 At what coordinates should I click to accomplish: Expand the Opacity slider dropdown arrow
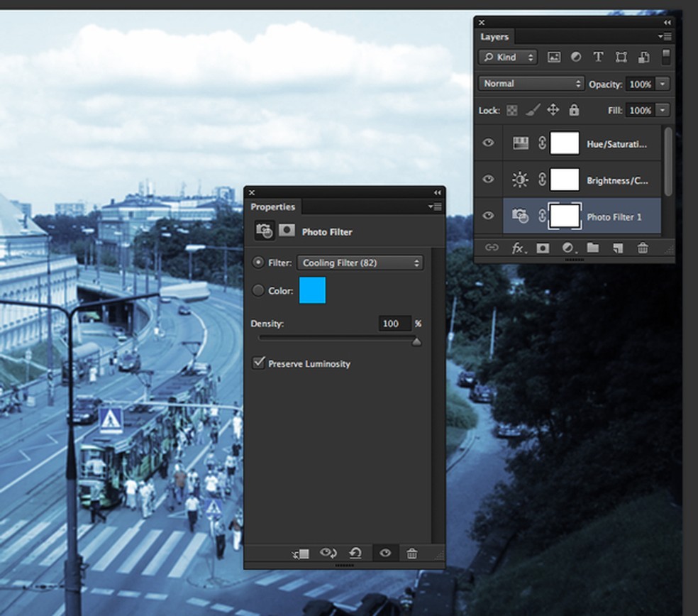point(663,84)
